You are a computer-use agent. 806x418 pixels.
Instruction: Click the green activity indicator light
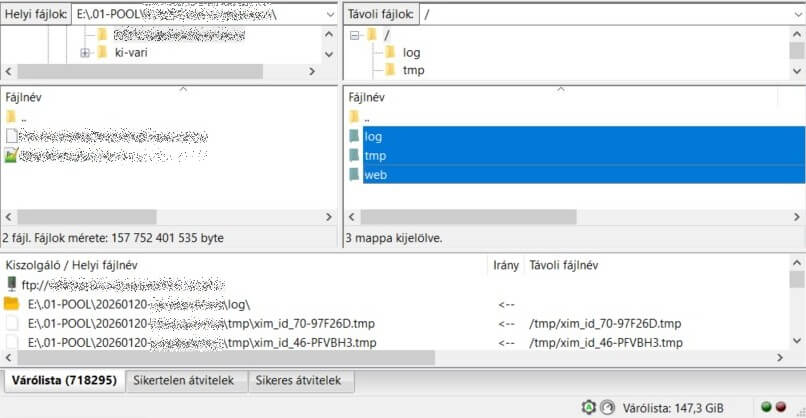pyautogui.click(x=766, y=407)
